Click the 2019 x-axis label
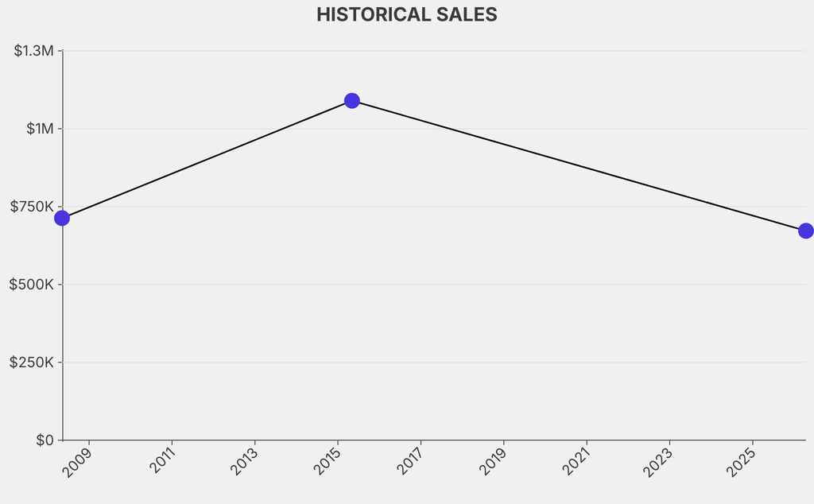Viewport: 814px width, 504px height. [493, 463]
